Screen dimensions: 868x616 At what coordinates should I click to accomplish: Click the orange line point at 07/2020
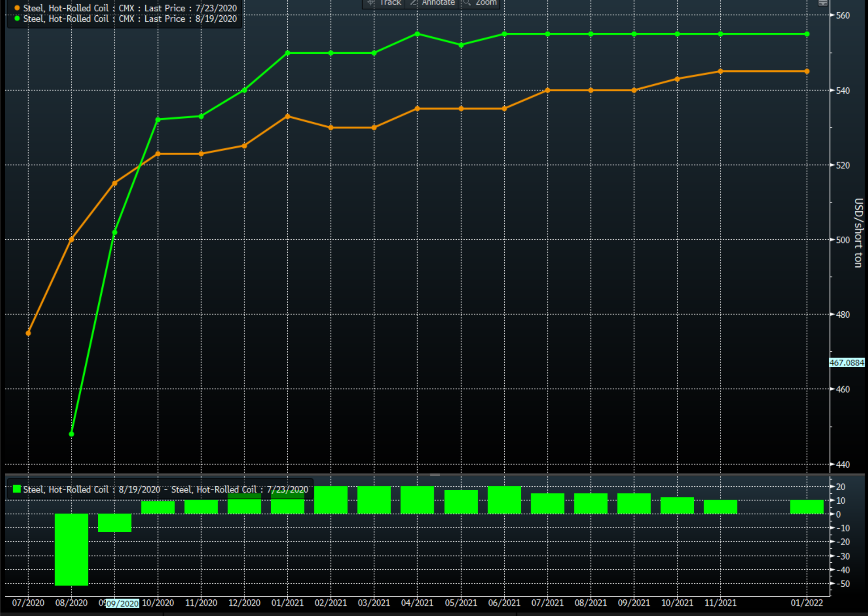28,333
